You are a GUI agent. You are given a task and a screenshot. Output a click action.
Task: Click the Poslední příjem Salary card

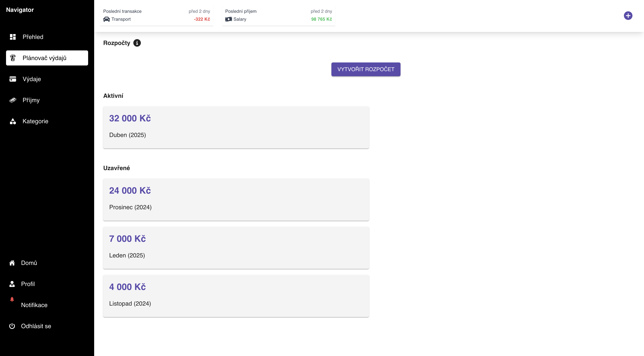pos(279,15)
